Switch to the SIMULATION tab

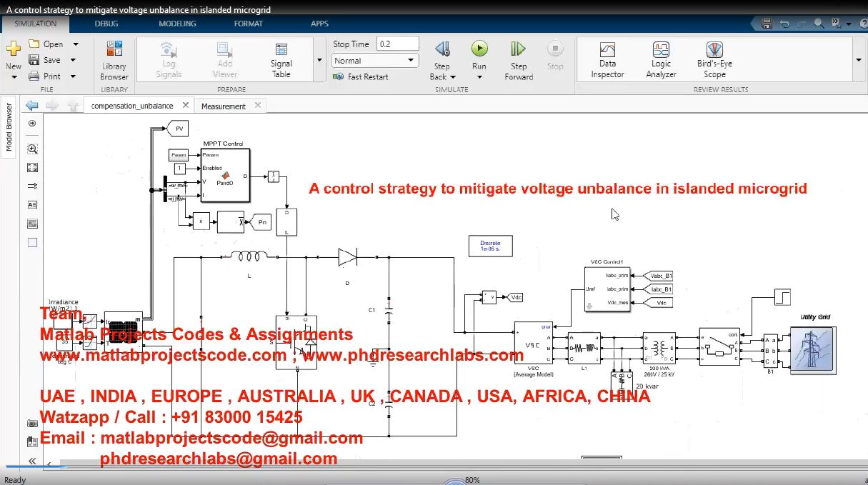tap(36, 24)
